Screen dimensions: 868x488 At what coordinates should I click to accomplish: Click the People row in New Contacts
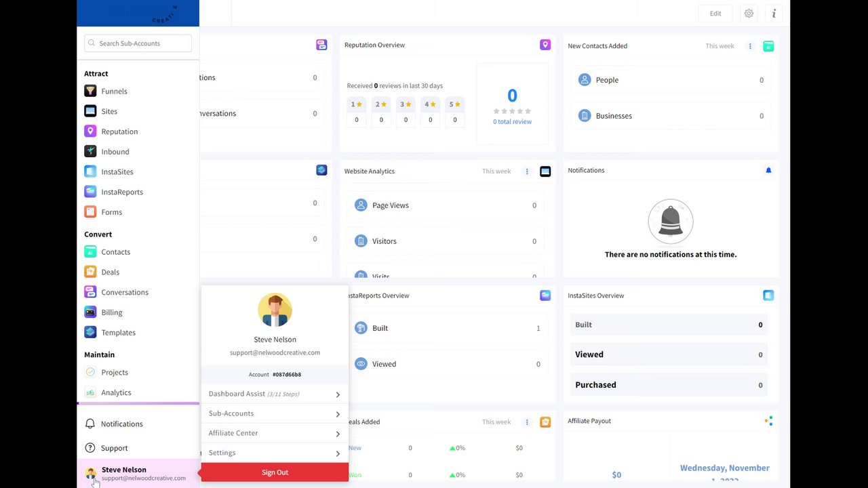point(671,80)
